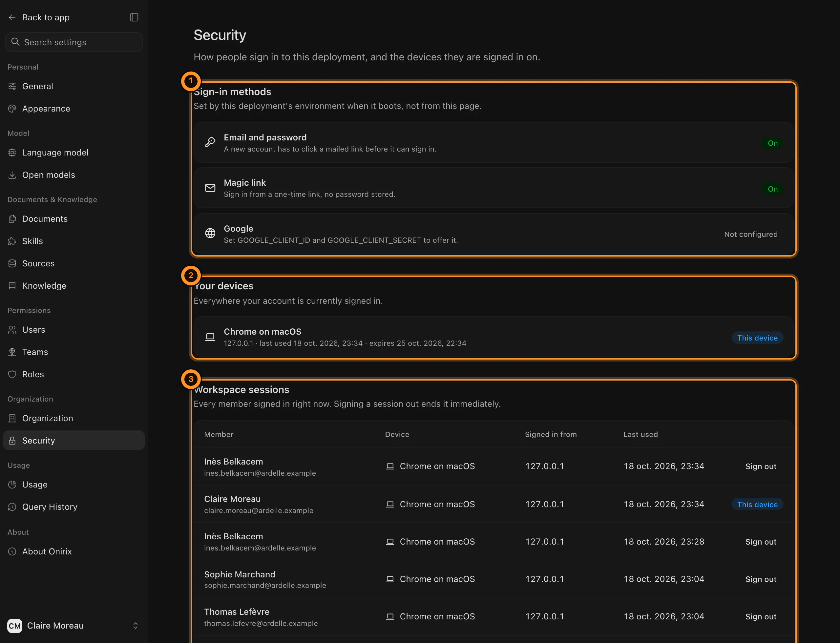Click the Appearance palette icon
This screenshot has width=840, height=643.
pos(12,109)
